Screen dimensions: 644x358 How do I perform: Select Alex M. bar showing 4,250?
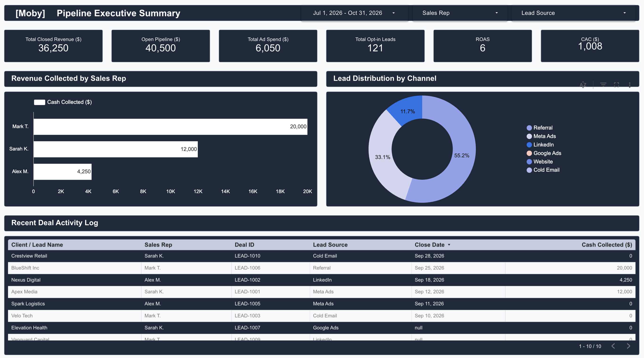62,172
